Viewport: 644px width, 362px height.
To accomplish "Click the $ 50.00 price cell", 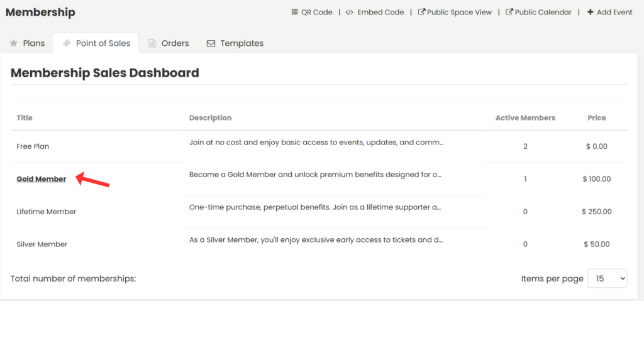I will point(597,244).
